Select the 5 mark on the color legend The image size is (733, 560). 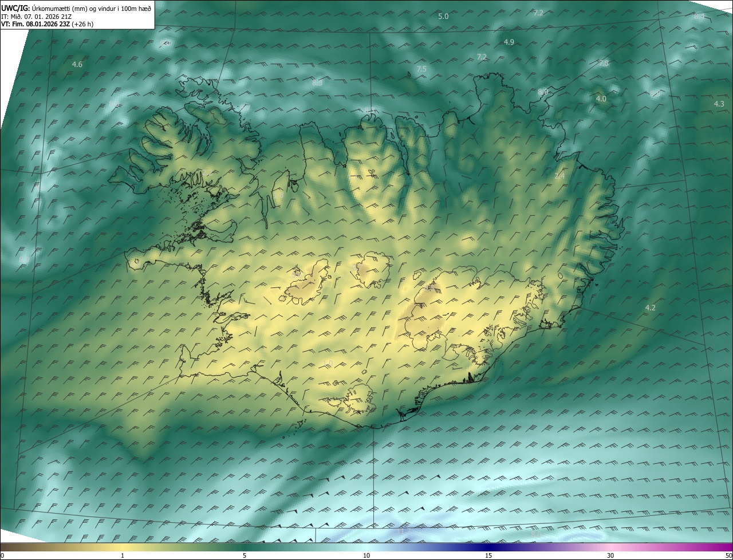click(x=245, y=555)
